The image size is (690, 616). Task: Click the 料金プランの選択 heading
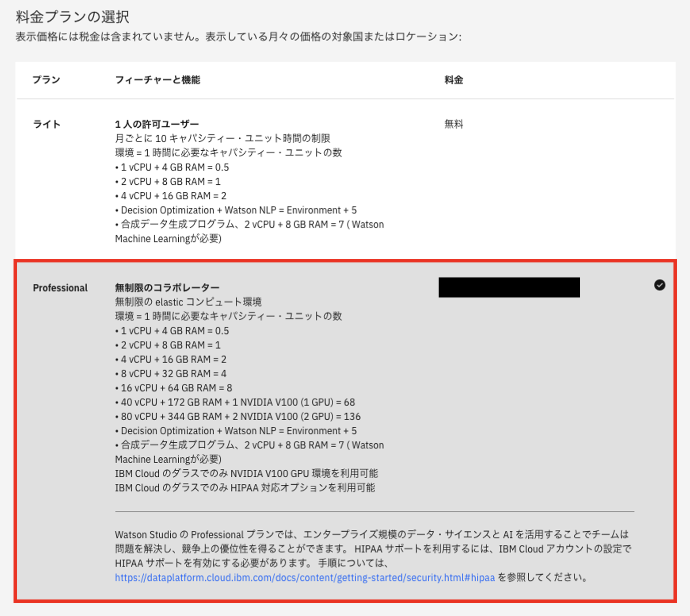73,17
